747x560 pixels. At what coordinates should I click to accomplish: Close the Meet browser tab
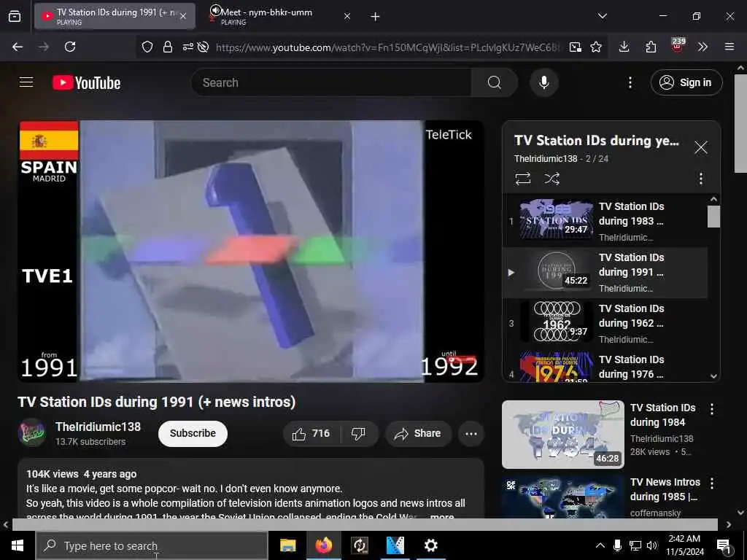347,17
